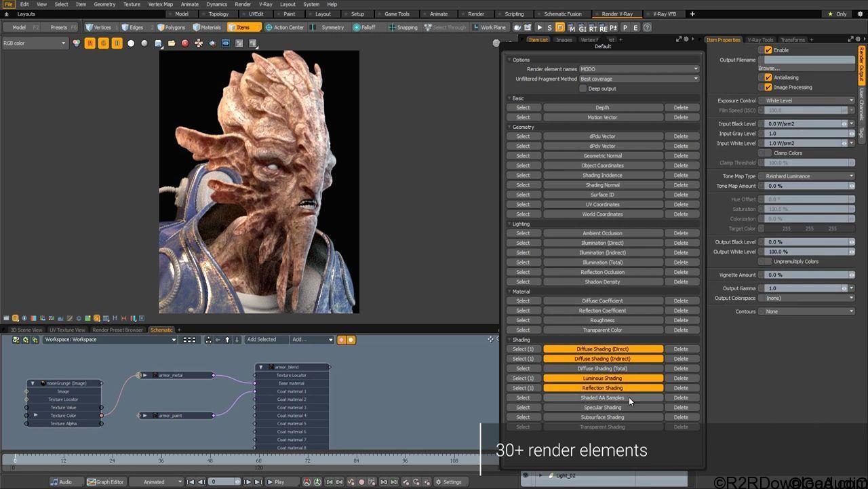Enable the Clamp Colors checkbox
This screenshot has height=489, width=868.
[768, 153]
